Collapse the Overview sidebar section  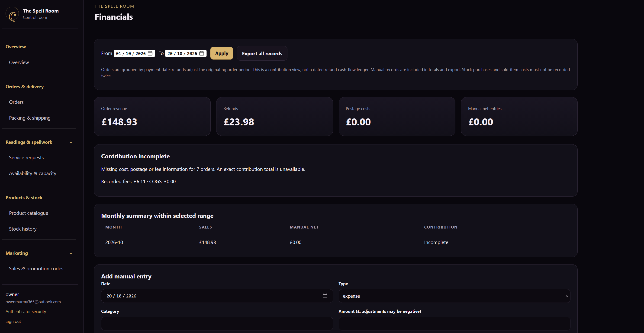(71, 47)
